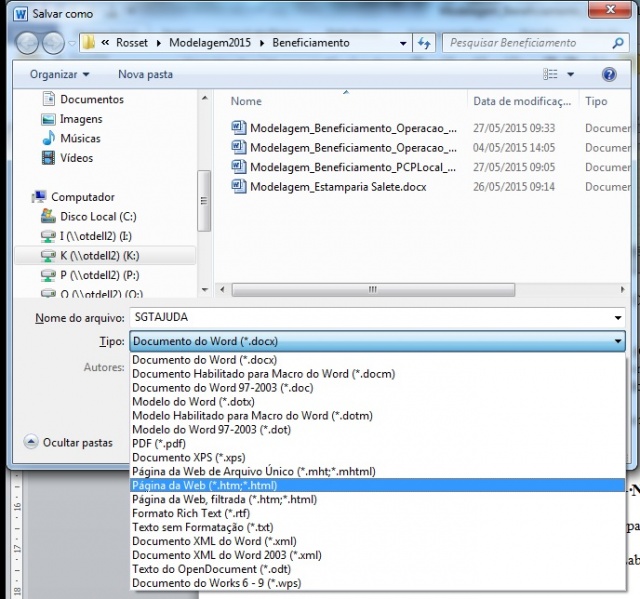Sort by Data de modificação column header
Screen dimensions: 640x599
[522, 101]
